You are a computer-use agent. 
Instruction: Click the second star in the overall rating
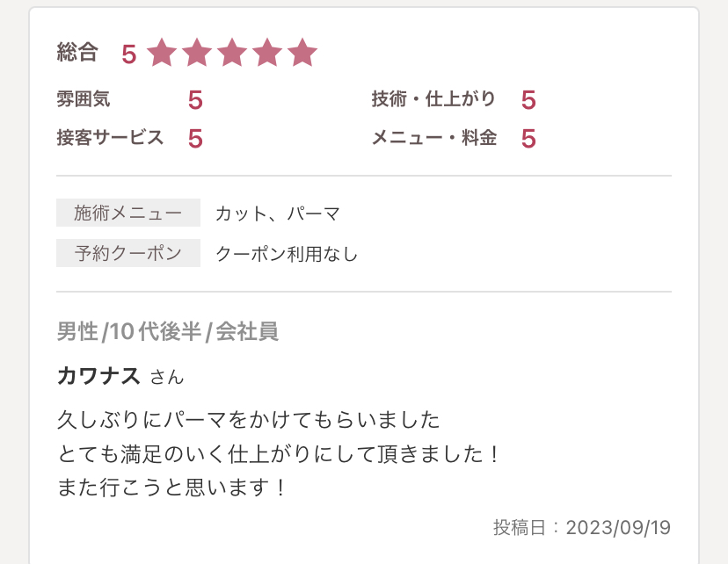point(197,54)
